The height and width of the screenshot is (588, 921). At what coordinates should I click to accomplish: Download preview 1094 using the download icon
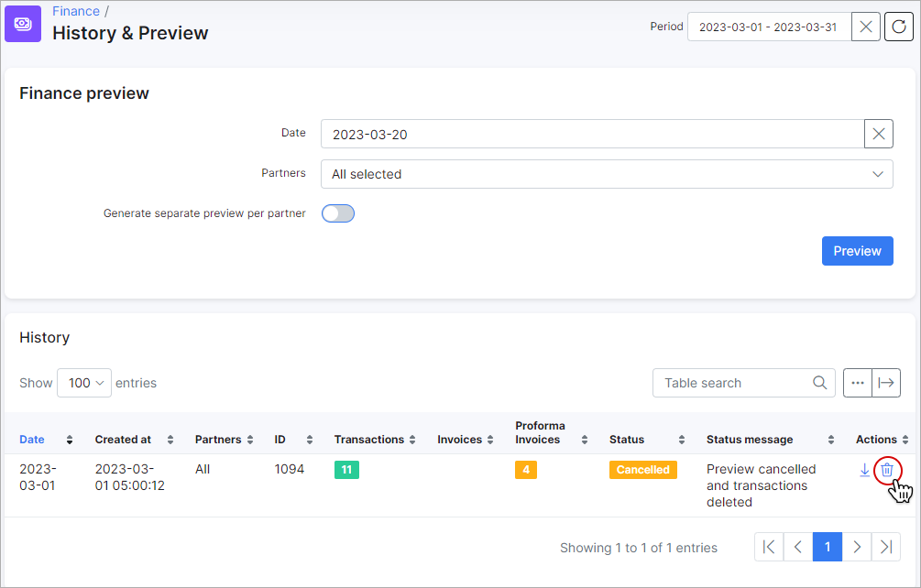(x=864, y=470)
